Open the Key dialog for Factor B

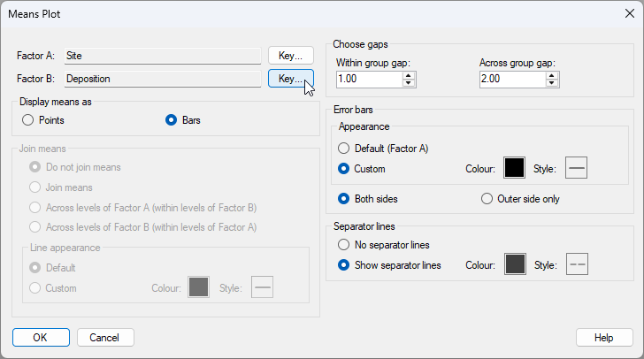(291, 79)
